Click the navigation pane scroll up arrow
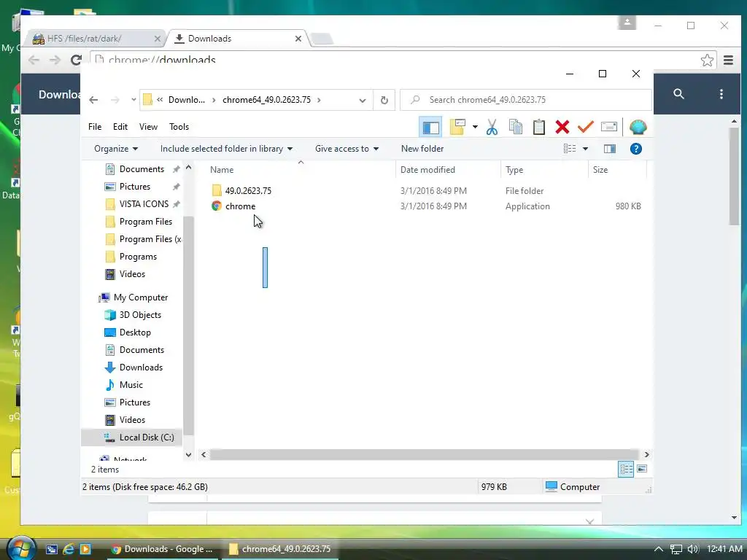The height and width of the screenshot is (560, 747). point(188,168)
